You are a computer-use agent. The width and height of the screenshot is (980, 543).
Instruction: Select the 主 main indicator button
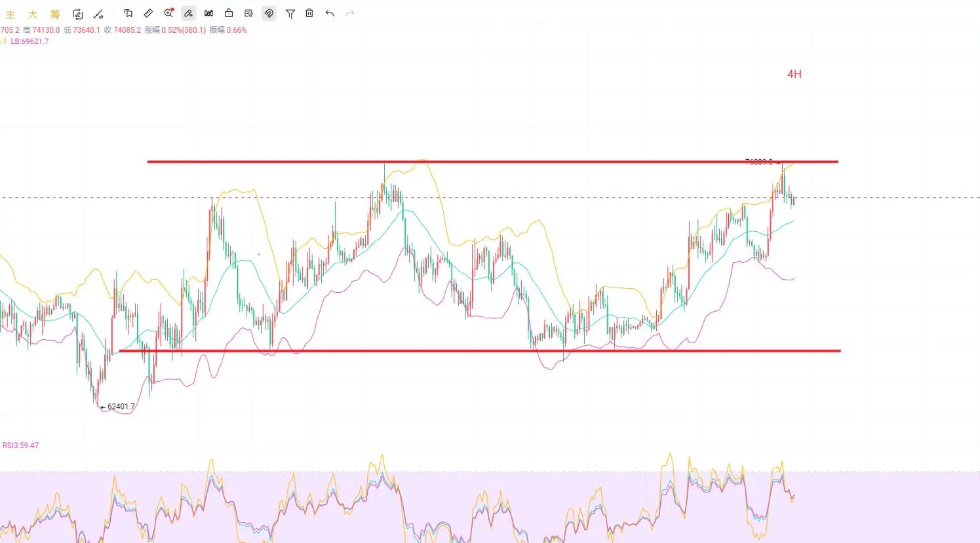coord(10,14)
